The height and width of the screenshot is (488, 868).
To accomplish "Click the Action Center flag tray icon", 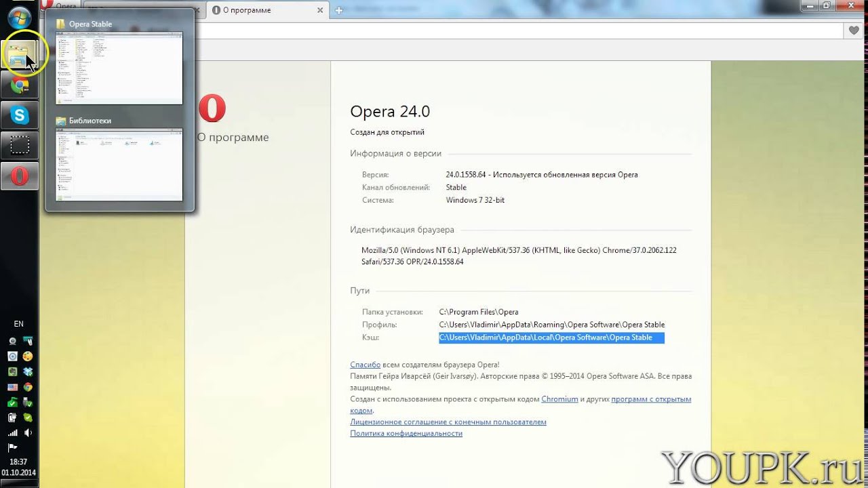I will tap(13, 447).
